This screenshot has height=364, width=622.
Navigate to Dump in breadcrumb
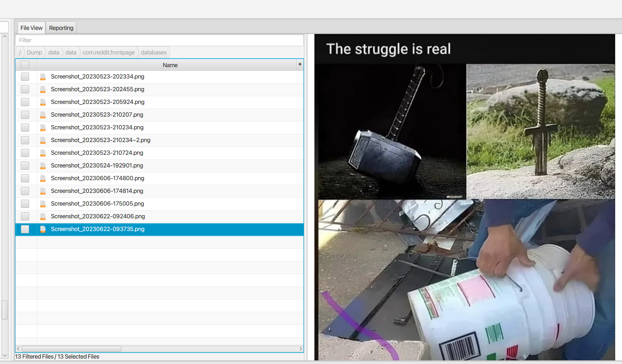click(x=34, y=52)
